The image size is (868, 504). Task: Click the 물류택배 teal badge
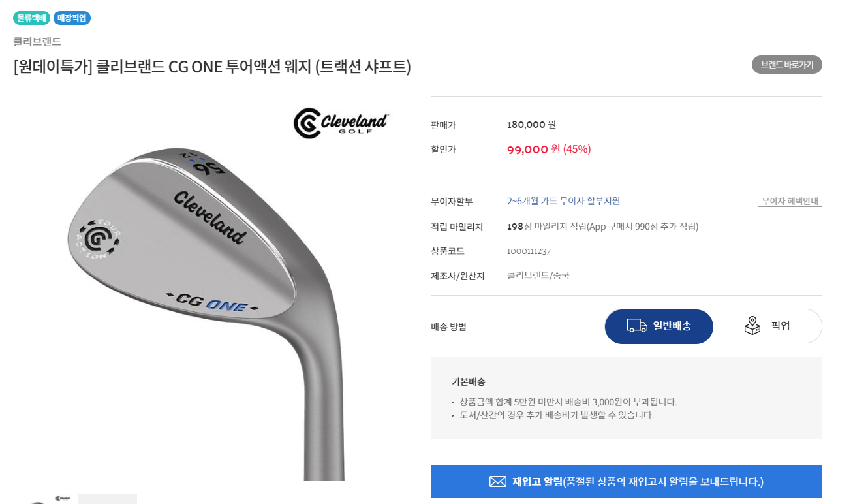click(x=31, y=18)
